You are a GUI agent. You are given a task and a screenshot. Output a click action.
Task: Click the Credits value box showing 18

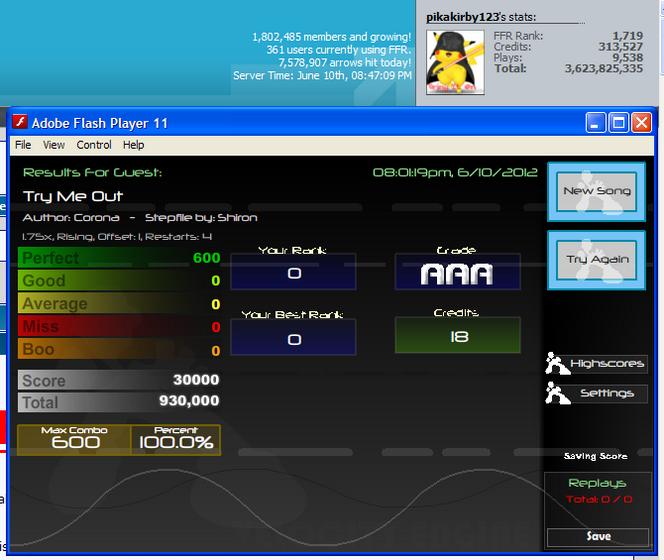coord(457,335)
